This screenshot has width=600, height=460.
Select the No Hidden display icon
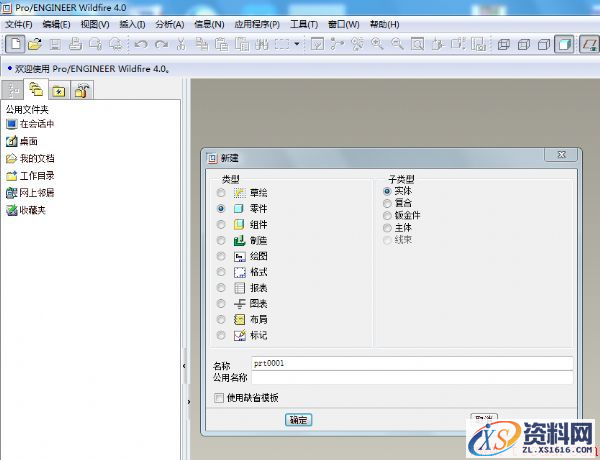click(543, 45)
